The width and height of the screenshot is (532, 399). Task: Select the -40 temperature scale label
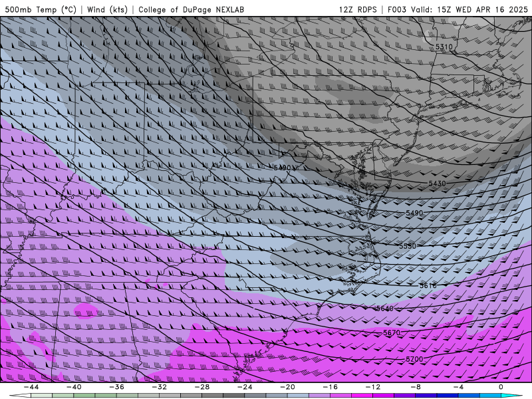click(x=74, y=387)
